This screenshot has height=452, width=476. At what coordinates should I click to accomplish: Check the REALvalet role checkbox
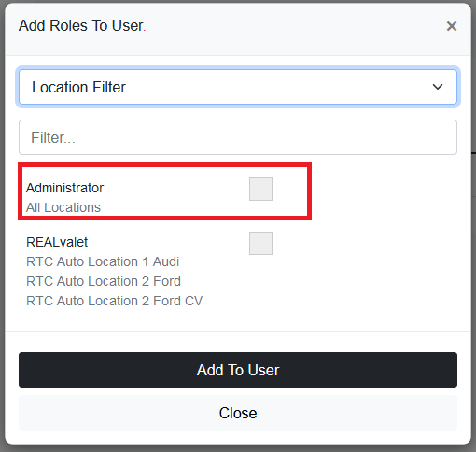pos(260,243)
